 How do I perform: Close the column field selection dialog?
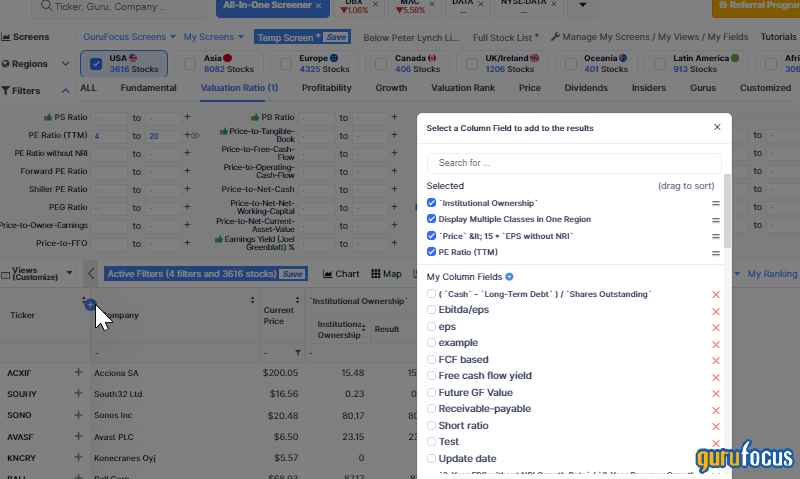pos(717,127)
